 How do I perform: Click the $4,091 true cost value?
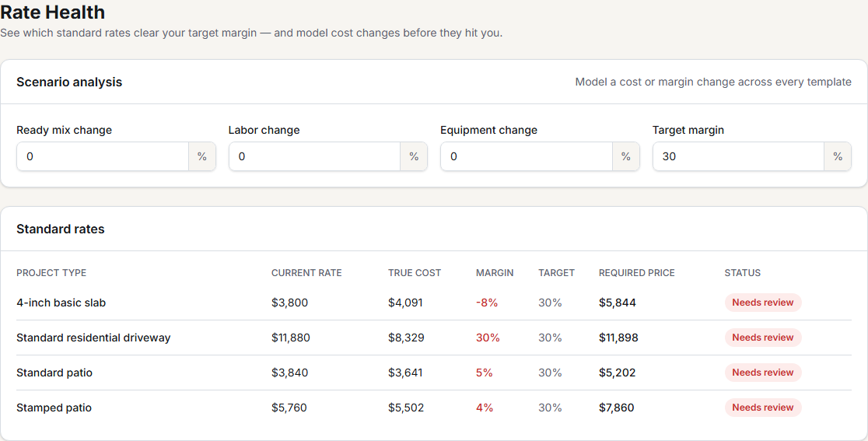click(x=405, y=303)
